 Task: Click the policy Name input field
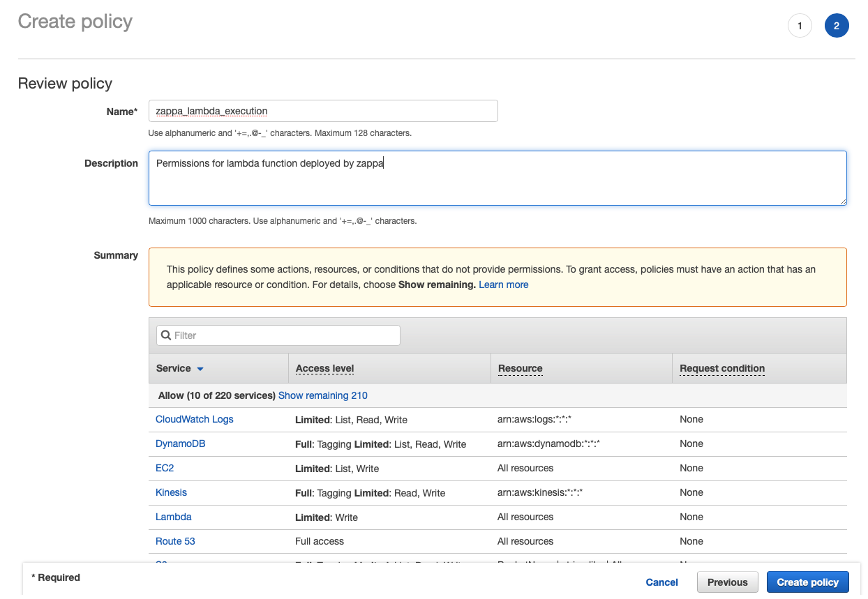click(323, 111)
